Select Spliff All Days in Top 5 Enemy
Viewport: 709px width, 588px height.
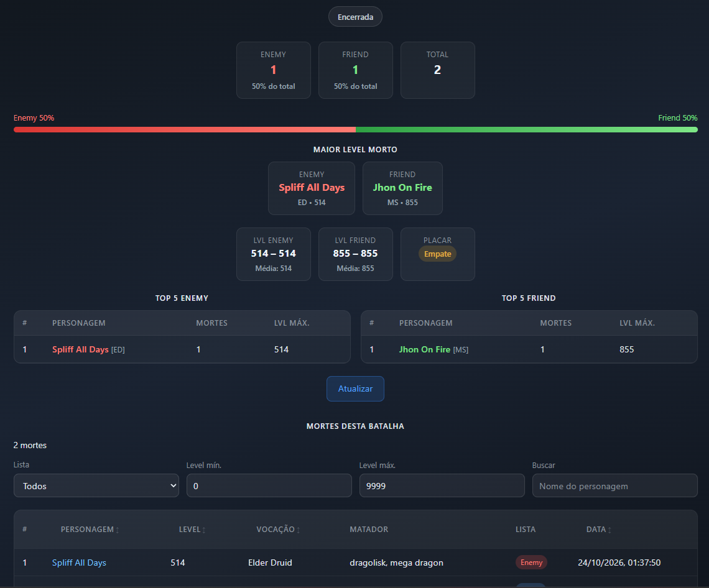[x=80, y=349]
